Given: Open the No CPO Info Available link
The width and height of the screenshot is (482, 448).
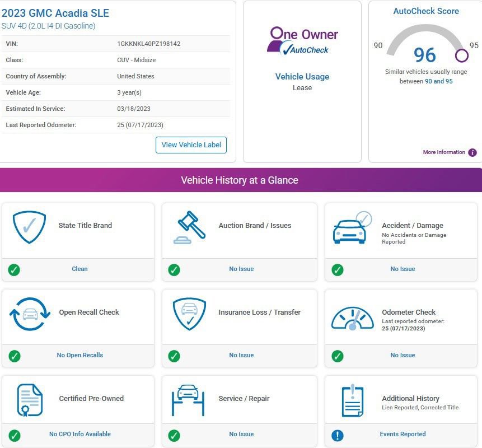Looking at the screenshot, I should pyautogui.click(x=80, y=434).
